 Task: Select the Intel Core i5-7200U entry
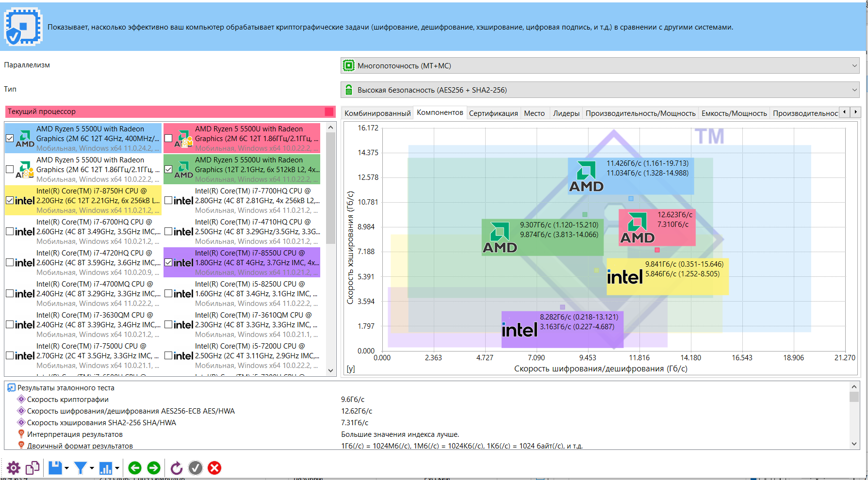(242, 355)
